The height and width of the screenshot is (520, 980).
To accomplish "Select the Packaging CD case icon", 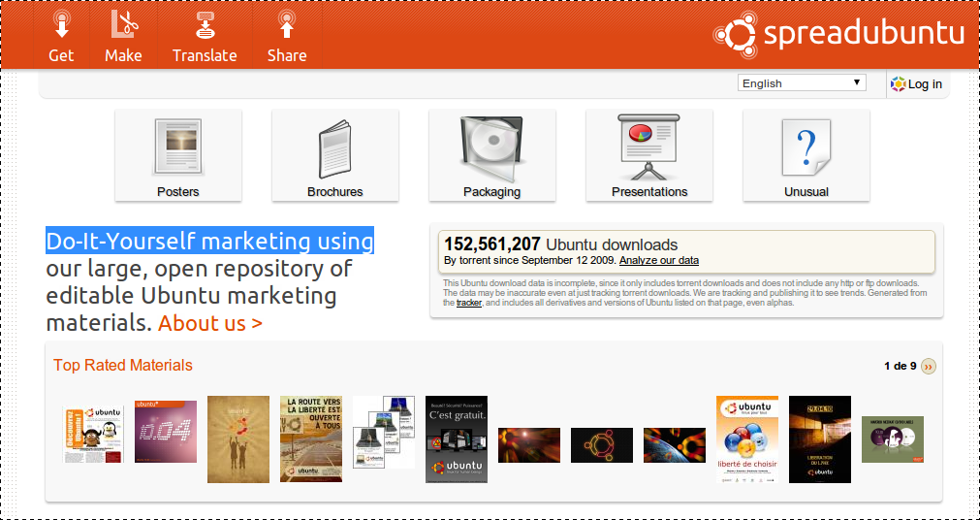I will click(x=492, y=147).
